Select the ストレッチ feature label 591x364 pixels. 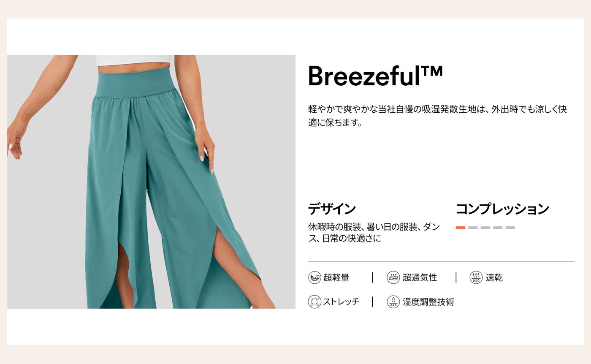(x=341, y=302)
